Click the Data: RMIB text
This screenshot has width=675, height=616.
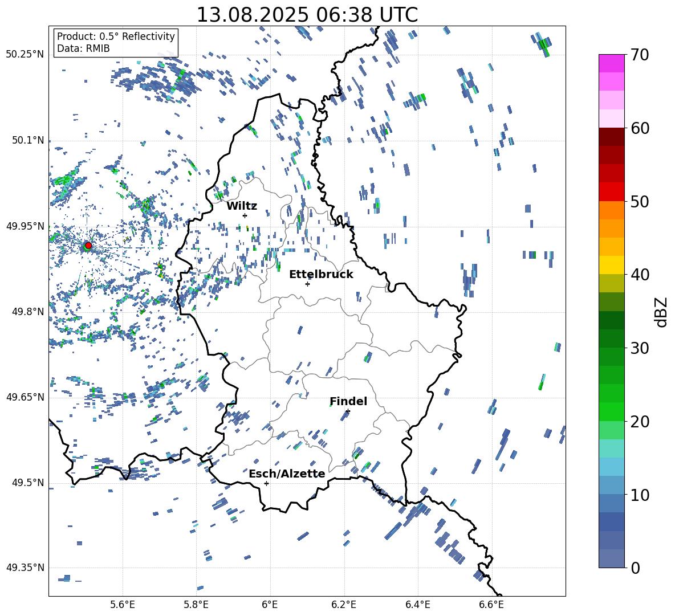tap(83, 48)
